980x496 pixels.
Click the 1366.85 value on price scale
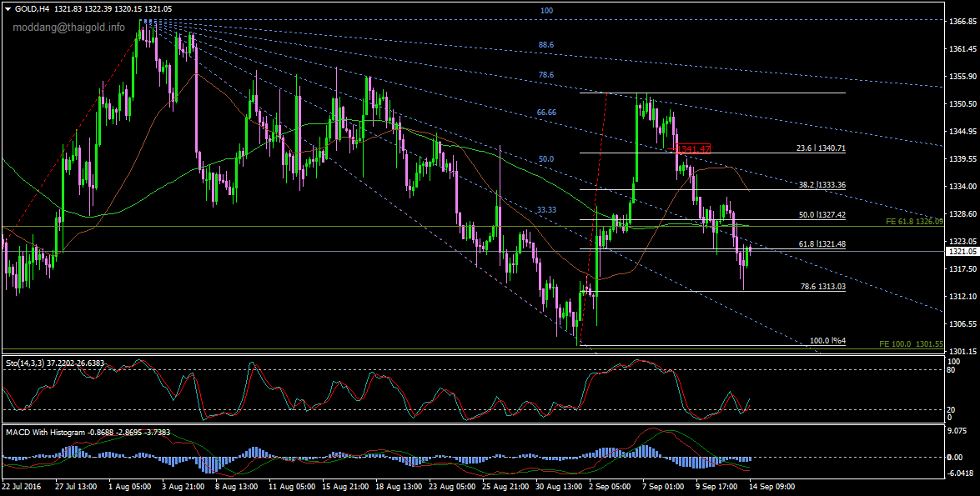(962, 22)
